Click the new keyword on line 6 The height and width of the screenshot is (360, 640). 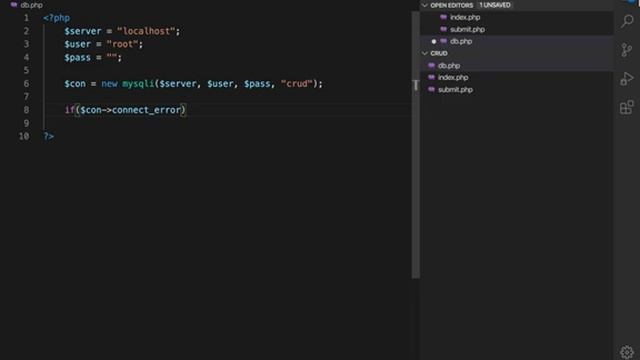point(109,84)
